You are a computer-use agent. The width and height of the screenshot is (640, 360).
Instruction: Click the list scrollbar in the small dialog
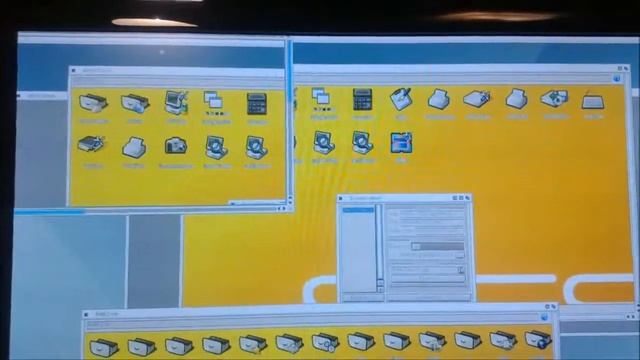pyautogui.click(x=380, y=242)
